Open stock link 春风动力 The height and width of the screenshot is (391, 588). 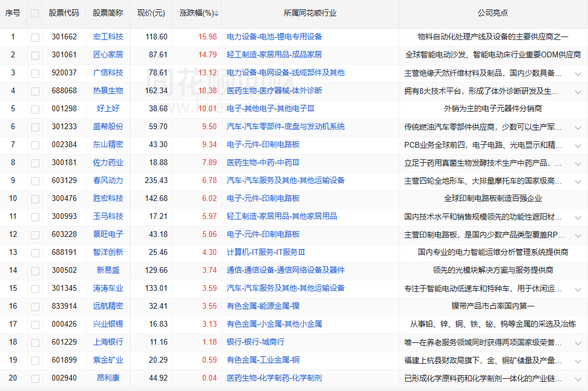tap(108, 181)
